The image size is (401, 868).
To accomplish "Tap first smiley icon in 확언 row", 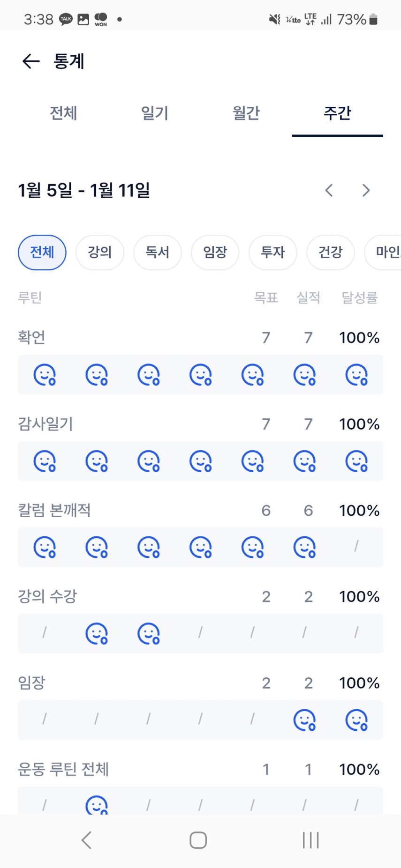I will (45, 375).
